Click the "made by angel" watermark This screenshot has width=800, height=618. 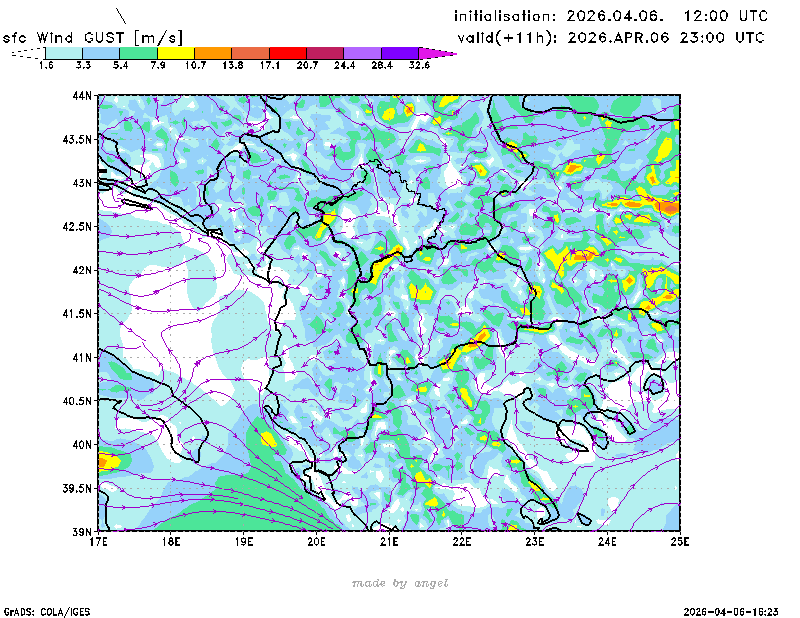point(400,583)
